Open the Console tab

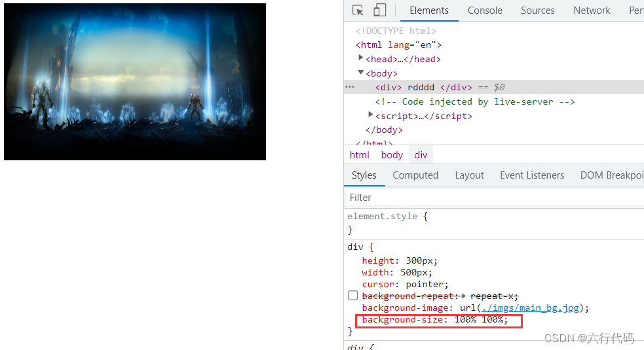click(485, 10)
